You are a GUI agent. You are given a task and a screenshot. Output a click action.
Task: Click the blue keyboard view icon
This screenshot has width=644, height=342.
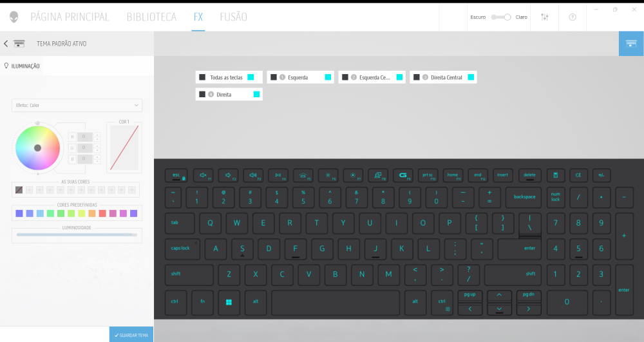pyautogui.click(x=631, y=44)
